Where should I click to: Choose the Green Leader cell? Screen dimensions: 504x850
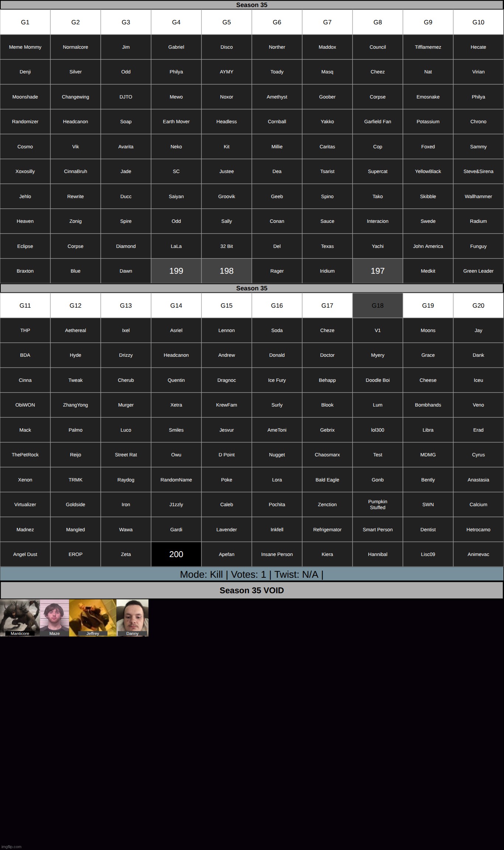point(478,271)
